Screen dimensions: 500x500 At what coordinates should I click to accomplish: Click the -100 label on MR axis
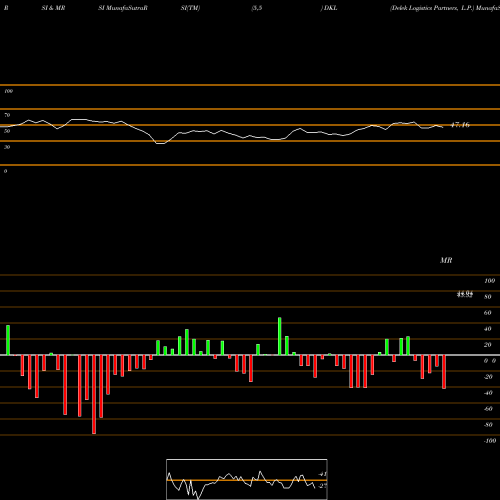pos(490,441)
